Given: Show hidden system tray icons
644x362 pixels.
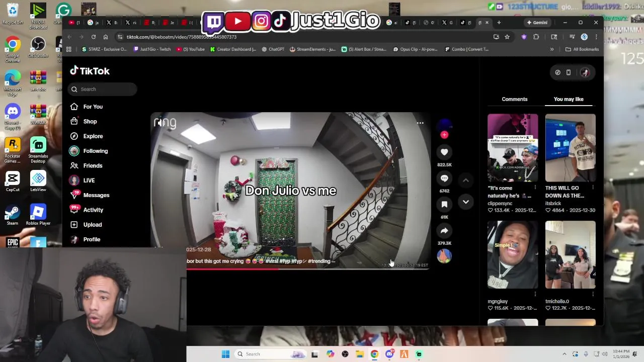Looking at the screenshot, I should click(x=564, y=354).
